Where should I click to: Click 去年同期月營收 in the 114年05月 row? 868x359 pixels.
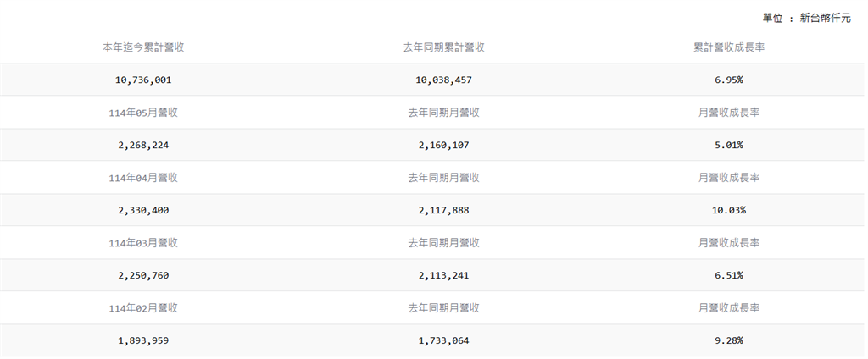443,113
